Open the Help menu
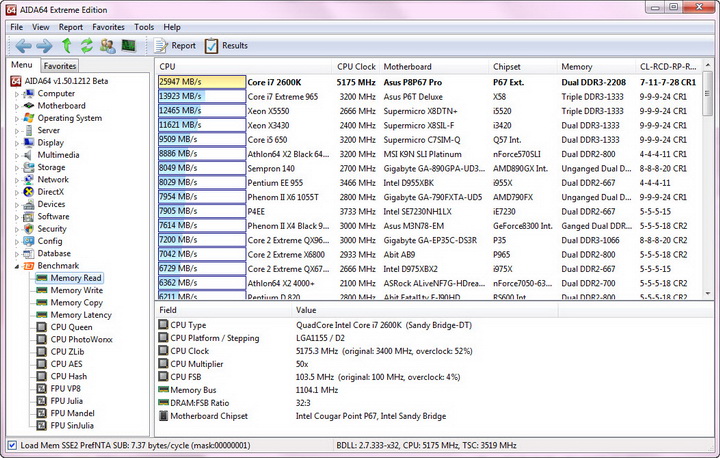The image size is (720, 458). (x=172, y=27)
